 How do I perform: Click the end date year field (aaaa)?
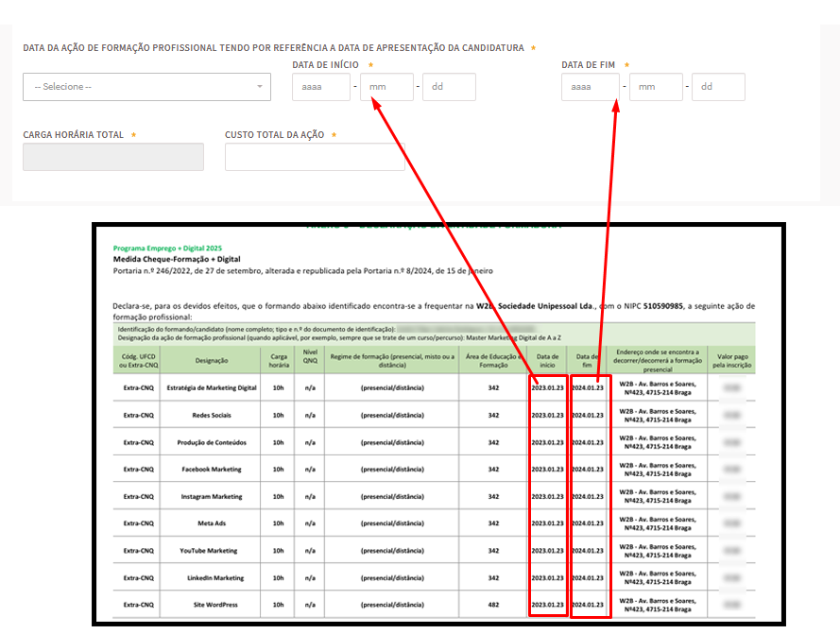[590, 87]
